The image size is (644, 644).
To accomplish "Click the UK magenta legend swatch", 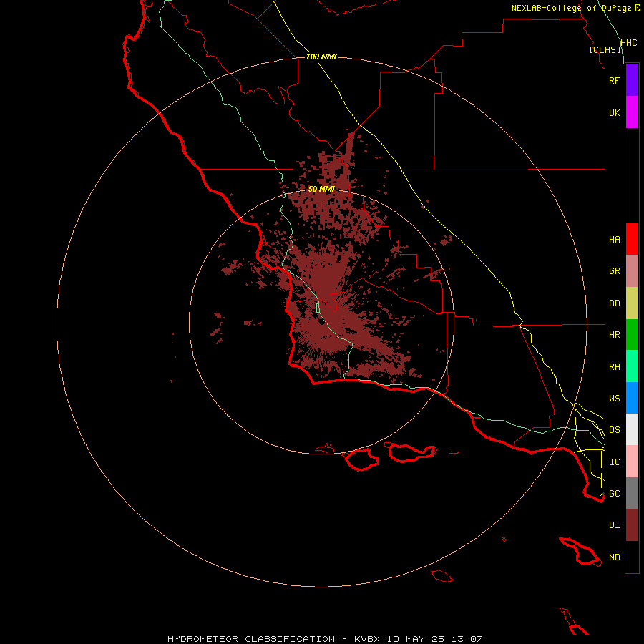I will point(632,112).
